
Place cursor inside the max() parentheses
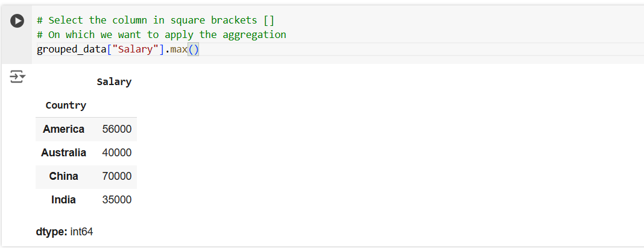[194, 49]
